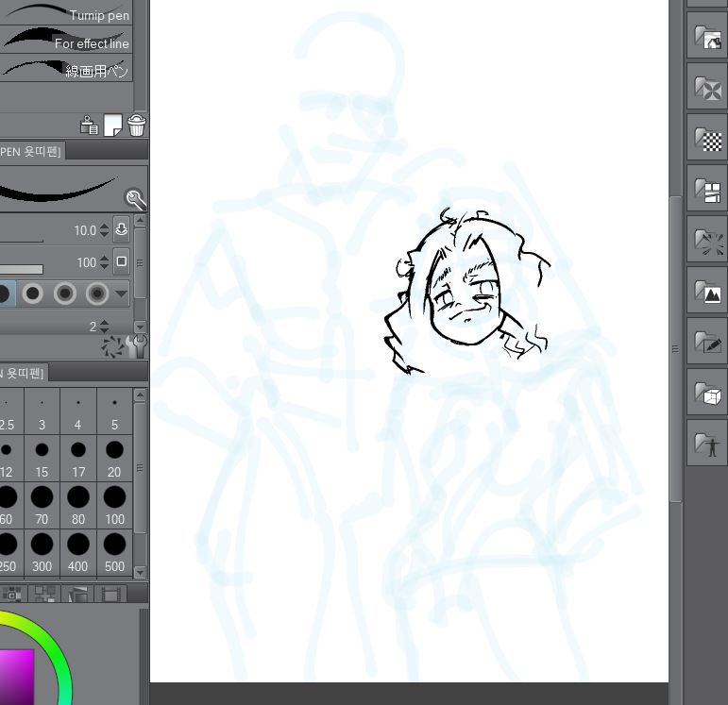The height and width of the screenshot is (705, 728).
Task: Open brush size dynamics button
Action: click(122, 229)
